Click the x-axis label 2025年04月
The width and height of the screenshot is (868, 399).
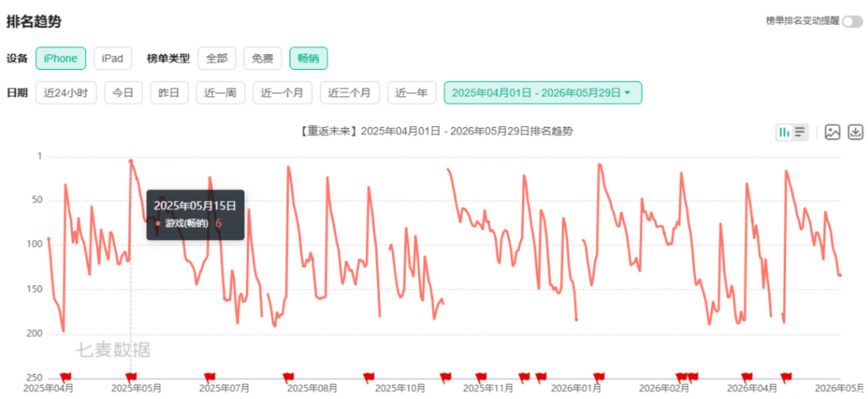[x=48, y=389]
